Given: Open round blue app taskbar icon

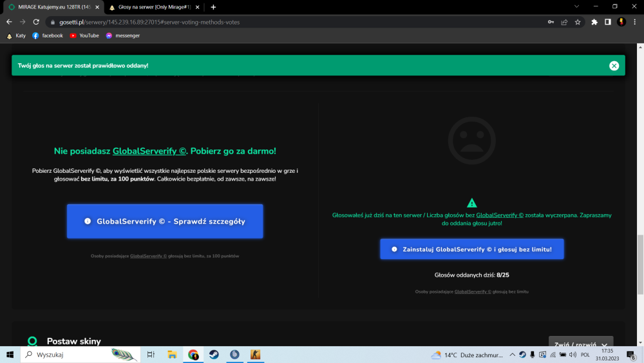Looking at the screenshot, I should pyautogui.click(x=234, y=355).
